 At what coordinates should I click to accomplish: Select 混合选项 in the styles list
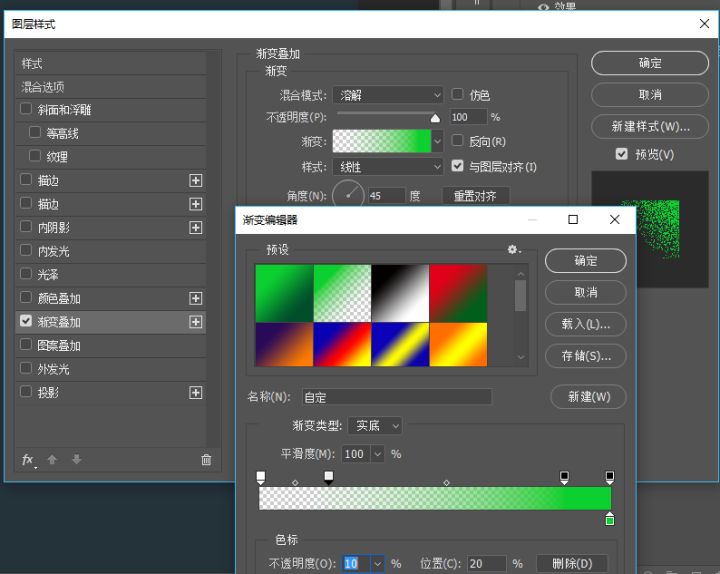click(44, 87)
